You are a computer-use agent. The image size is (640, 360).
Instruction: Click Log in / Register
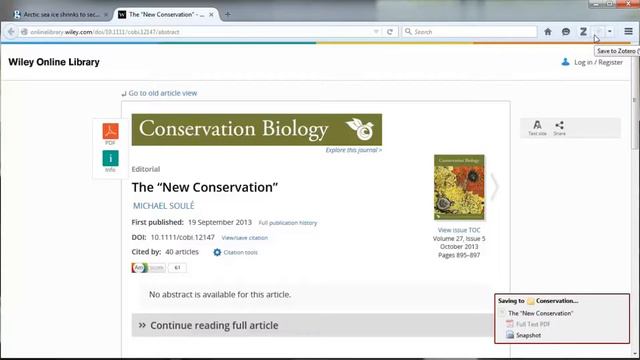(x=598, y=62)
